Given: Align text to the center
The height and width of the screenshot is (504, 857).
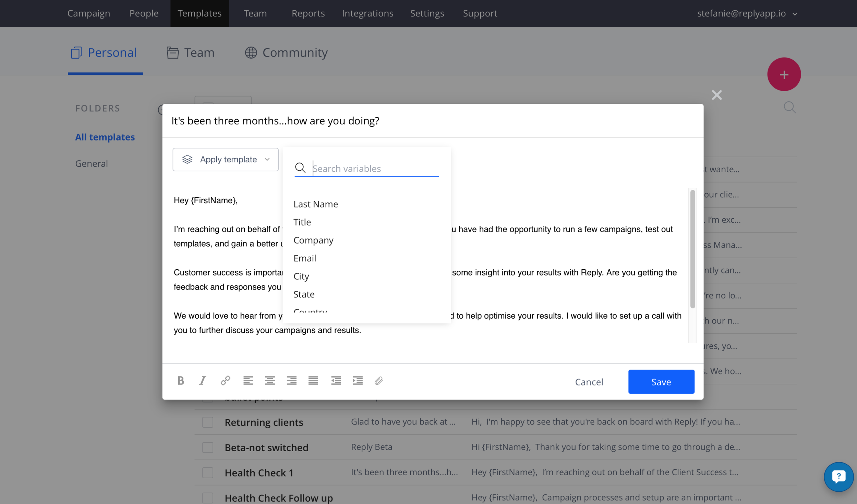Looking at the screenshot, I should coord(270,381).
